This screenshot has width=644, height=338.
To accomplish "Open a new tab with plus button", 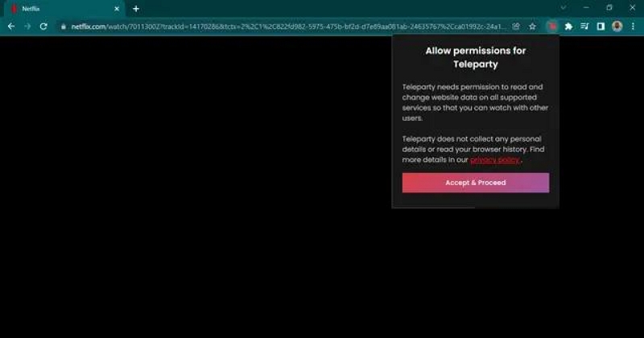I will (x=136, y=8).
